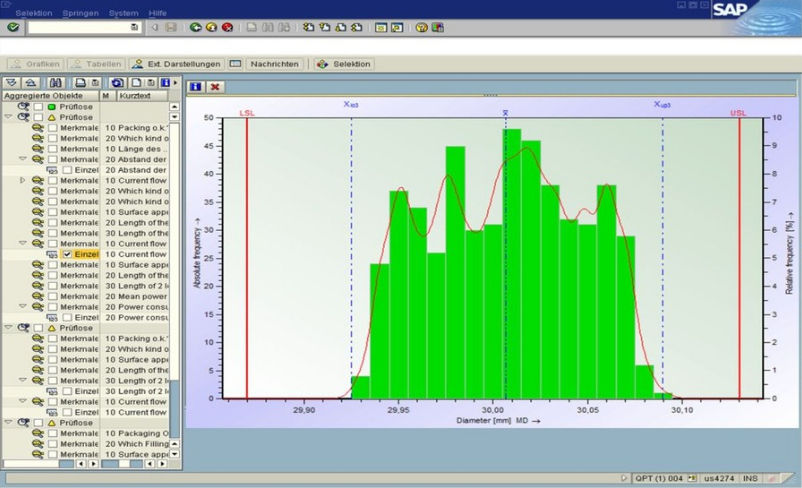Click the green Back arrow icon
This screenshot has width=802, height=488.
196,28
